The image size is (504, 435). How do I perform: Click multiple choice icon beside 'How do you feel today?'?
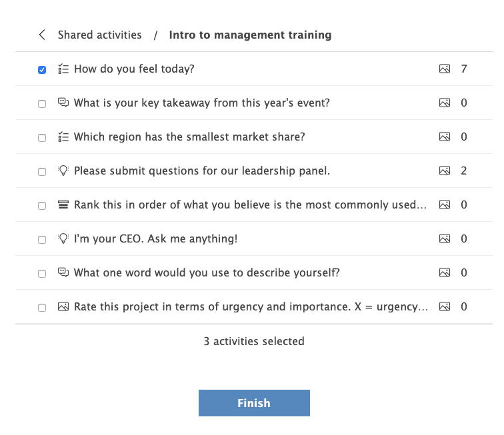[x=63, y=69]
